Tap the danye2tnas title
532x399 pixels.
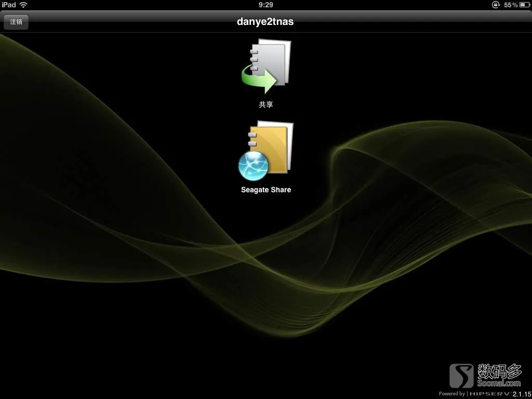pyautogui.click(x=265, y=21)
